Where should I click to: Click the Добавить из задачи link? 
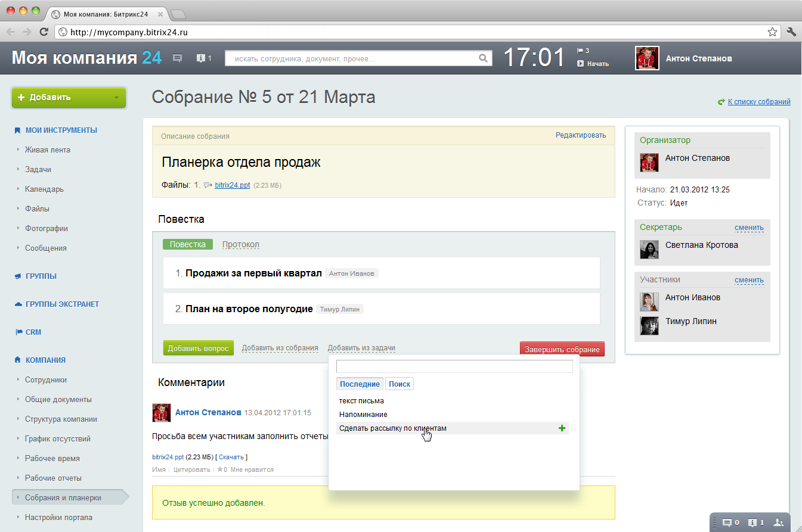pyautogui.click(x=361, y=349)
